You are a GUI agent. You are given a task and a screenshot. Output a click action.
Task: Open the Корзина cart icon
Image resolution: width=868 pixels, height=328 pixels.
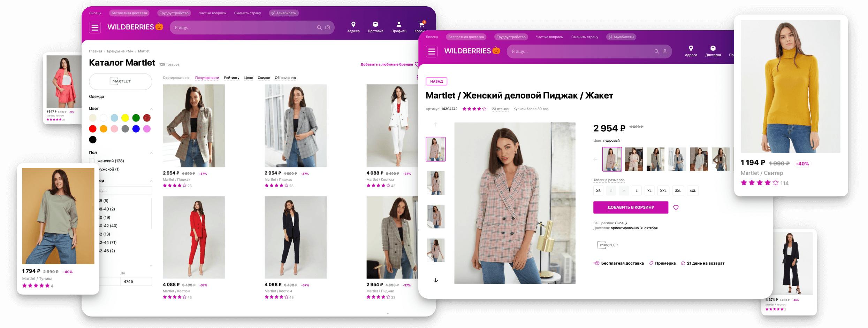tap(421, 24)
